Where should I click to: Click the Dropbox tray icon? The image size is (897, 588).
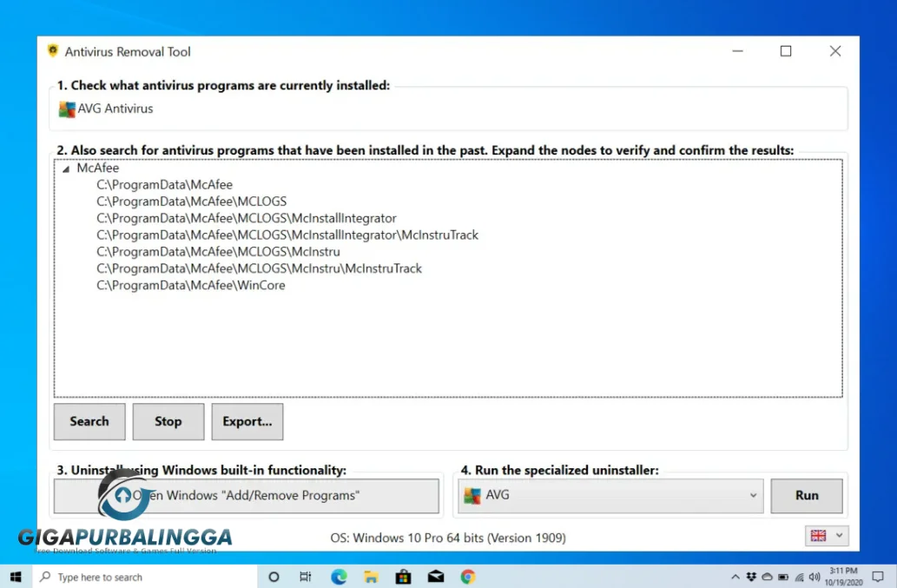tap(751, 577)
